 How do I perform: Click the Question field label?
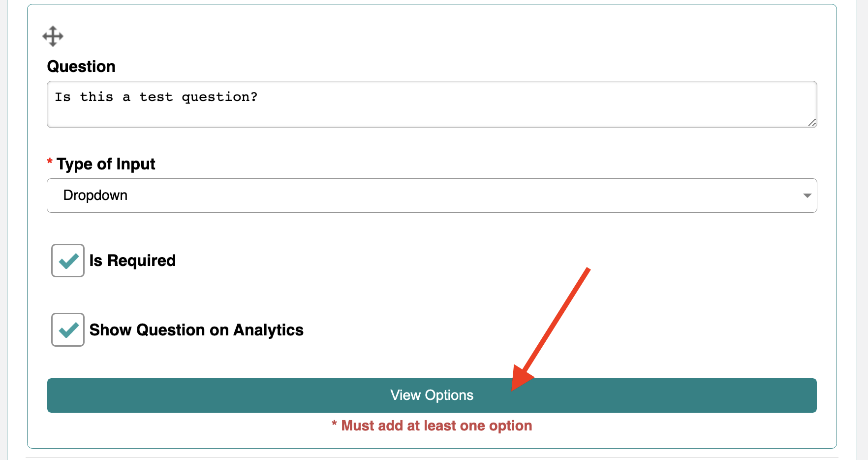(x=81, y=66)
